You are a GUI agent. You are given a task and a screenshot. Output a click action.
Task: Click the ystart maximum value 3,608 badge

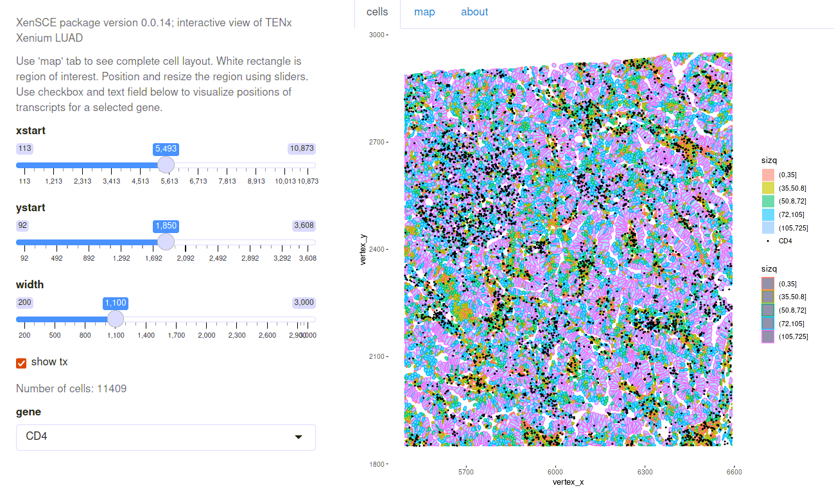coord(304,225)
